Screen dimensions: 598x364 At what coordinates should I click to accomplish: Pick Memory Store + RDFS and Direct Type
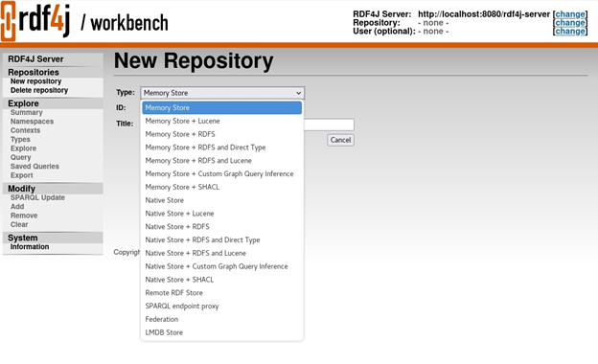[222, 148]
